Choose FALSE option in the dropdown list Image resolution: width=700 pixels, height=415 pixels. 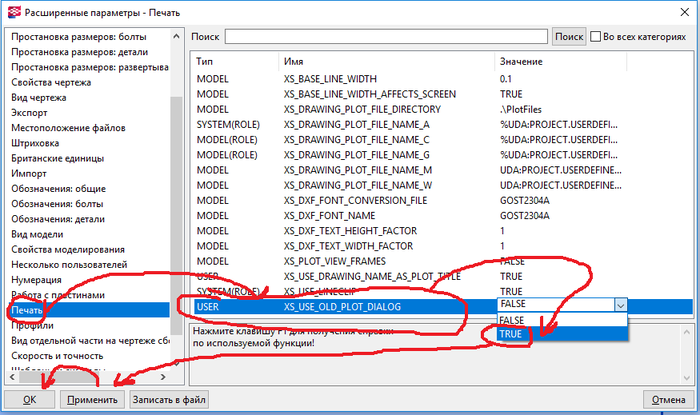[562, 320]
